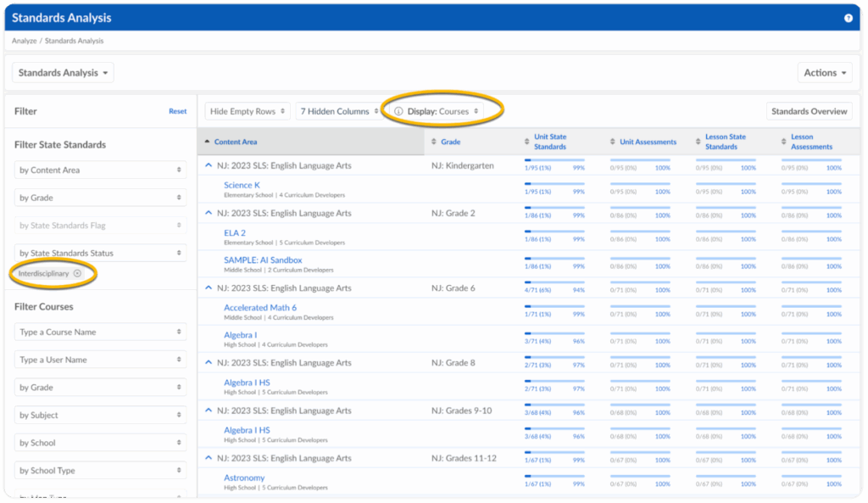This screenshot has height=503, width=868.
Task: Type a Course Name field
Action: (x=100, y=332)
